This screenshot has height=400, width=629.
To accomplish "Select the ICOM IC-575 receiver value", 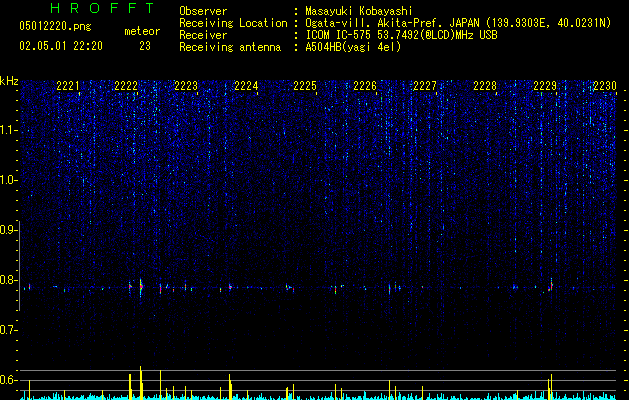I will tap(401, 35).
